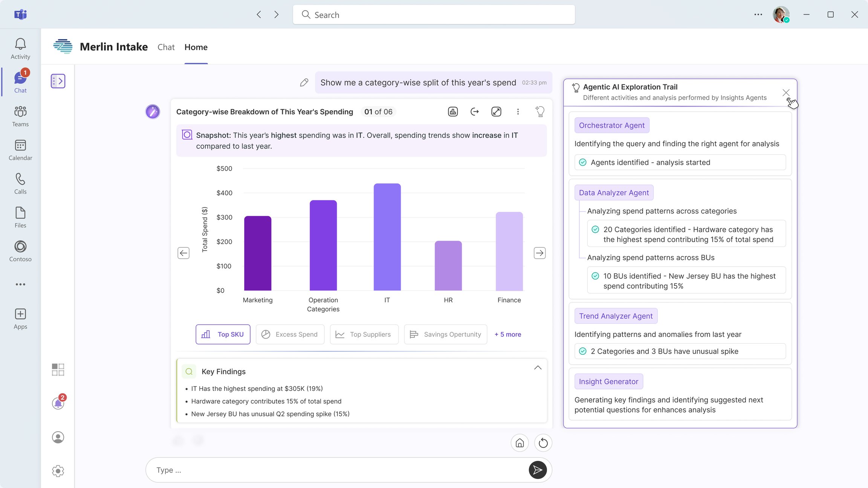868x488 pixels.
Task: Click the Search field at top
Action: 434,15
